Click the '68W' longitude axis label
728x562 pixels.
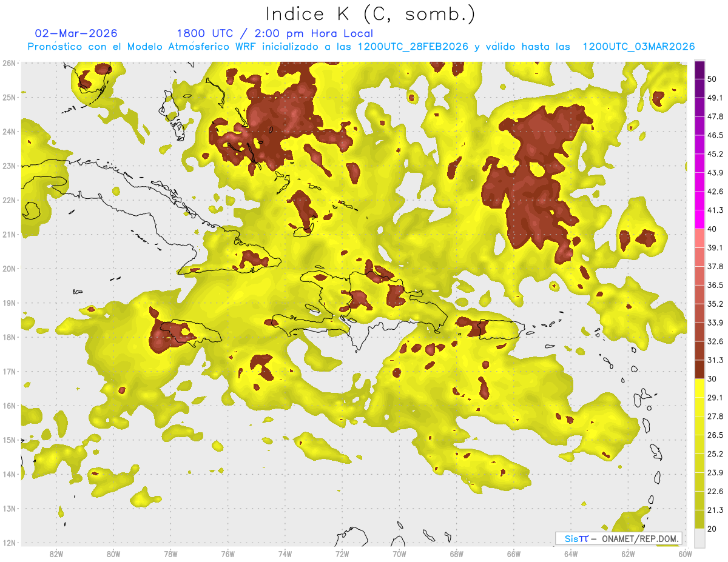coord(457,554)
